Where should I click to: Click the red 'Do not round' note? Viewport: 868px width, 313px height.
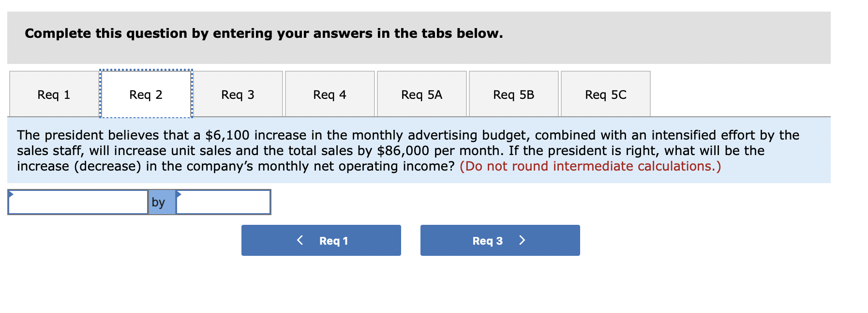590,166
